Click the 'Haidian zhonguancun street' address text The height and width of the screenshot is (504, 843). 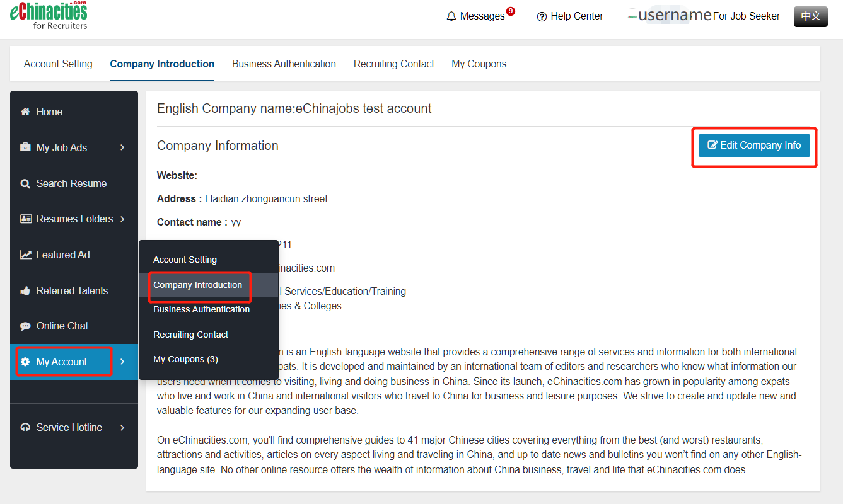click(267, 198)
